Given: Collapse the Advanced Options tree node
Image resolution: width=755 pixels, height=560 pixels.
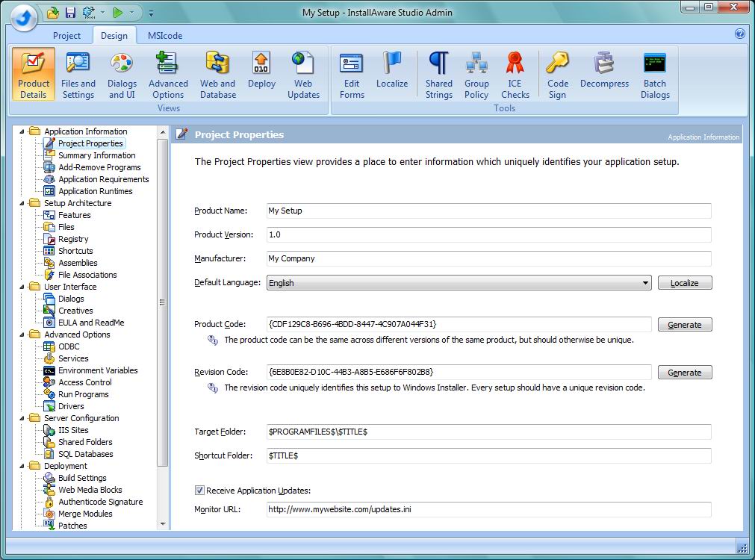Looking at the screenshot, I should click(x=22, y=335).
